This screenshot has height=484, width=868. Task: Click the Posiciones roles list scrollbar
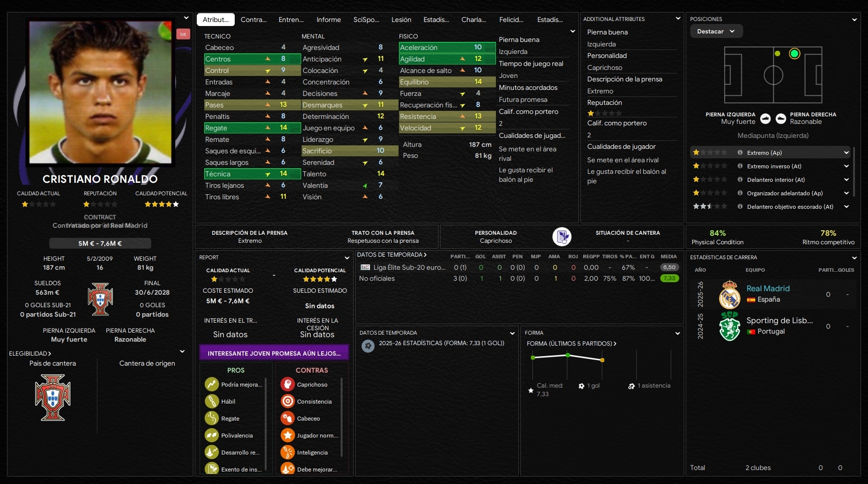854,171
